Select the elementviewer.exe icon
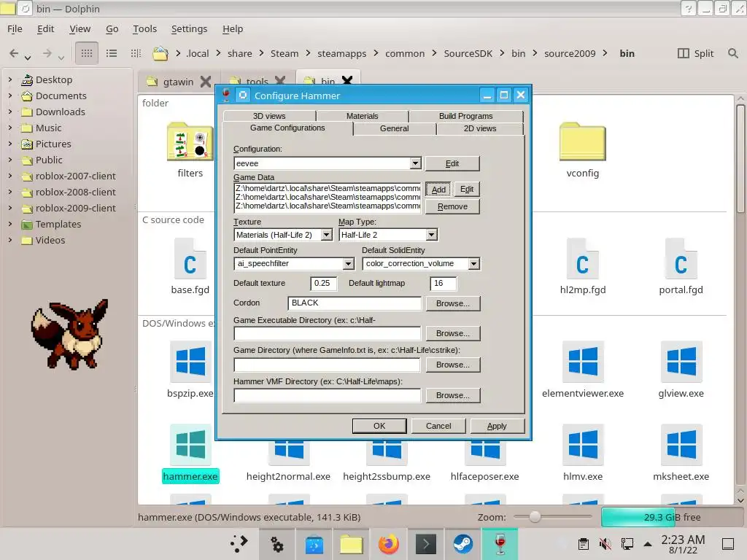 (x=583, y=362)
